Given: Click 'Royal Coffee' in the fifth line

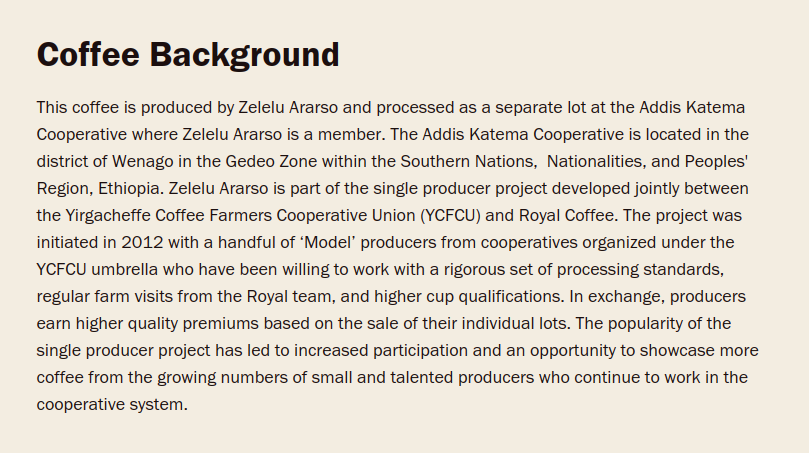Looking at the screenshot, I should point(567,216).
